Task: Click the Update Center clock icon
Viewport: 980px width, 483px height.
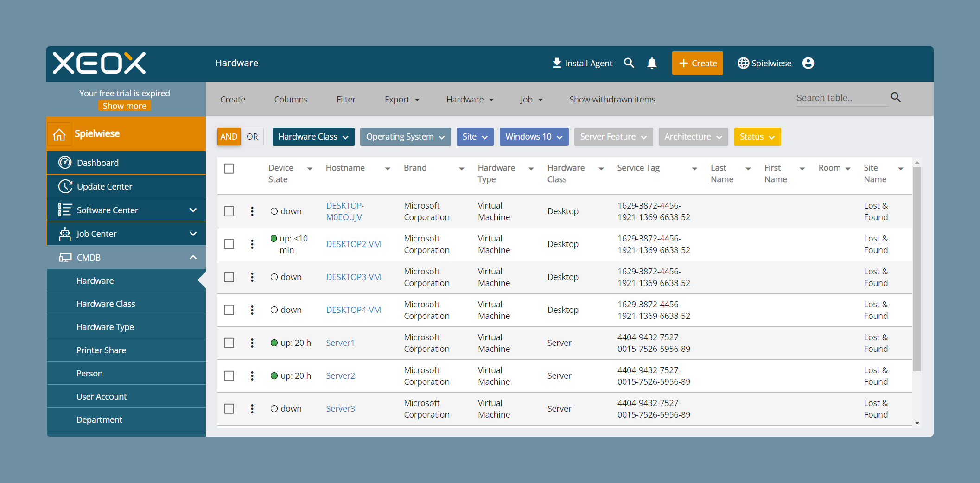Action: 65,186
